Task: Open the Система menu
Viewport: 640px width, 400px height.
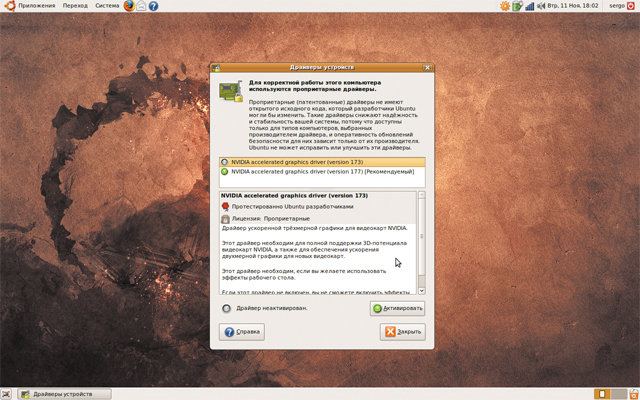Action: (x=107, y=6)
